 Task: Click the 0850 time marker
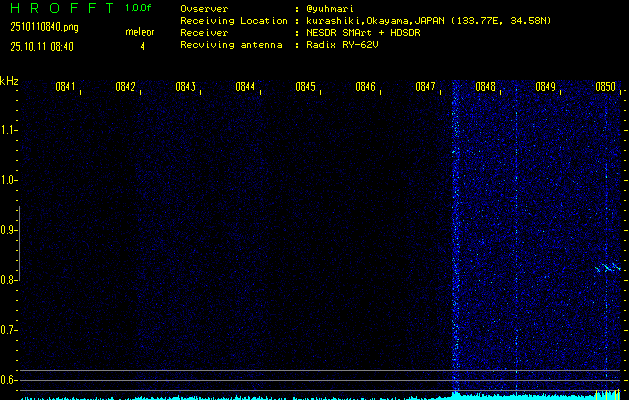tap(605, 87)
